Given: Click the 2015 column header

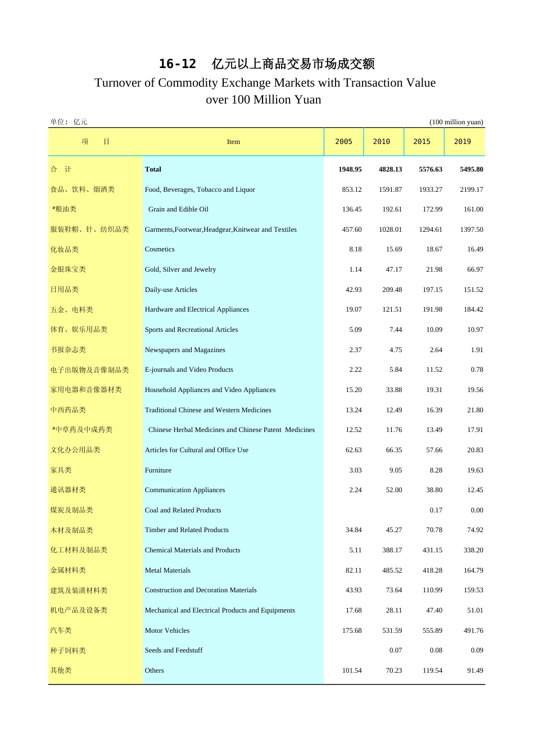Looking at the screenshot, I should pyautogui.click(x=422, y=142).
